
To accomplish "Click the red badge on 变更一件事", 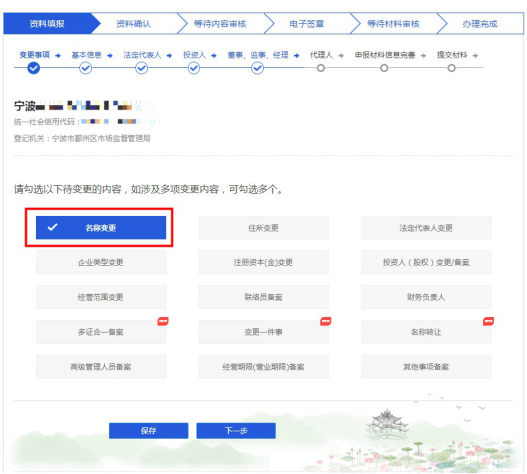I will pos(326,321).
